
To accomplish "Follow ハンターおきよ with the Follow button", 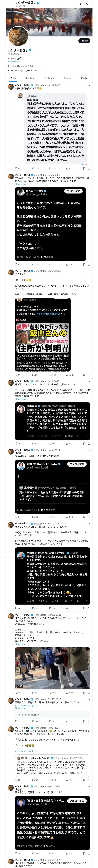I will click(84, 41).
